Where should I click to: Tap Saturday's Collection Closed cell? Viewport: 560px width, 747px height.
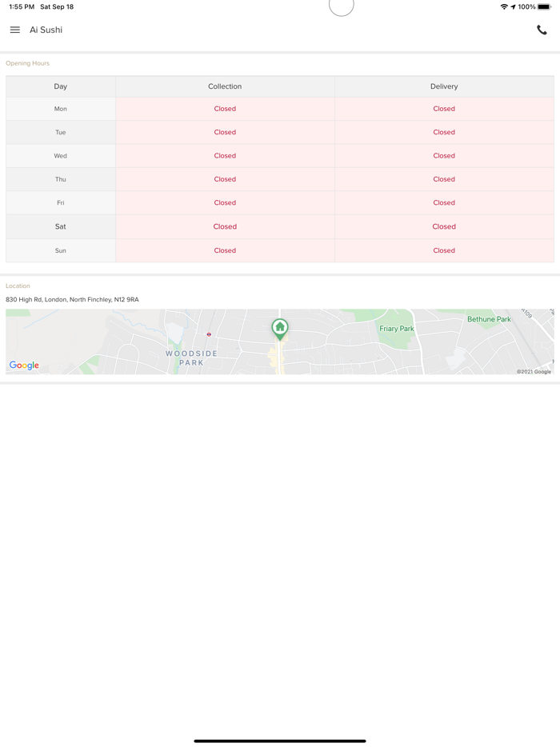click(x=225, y=226)
